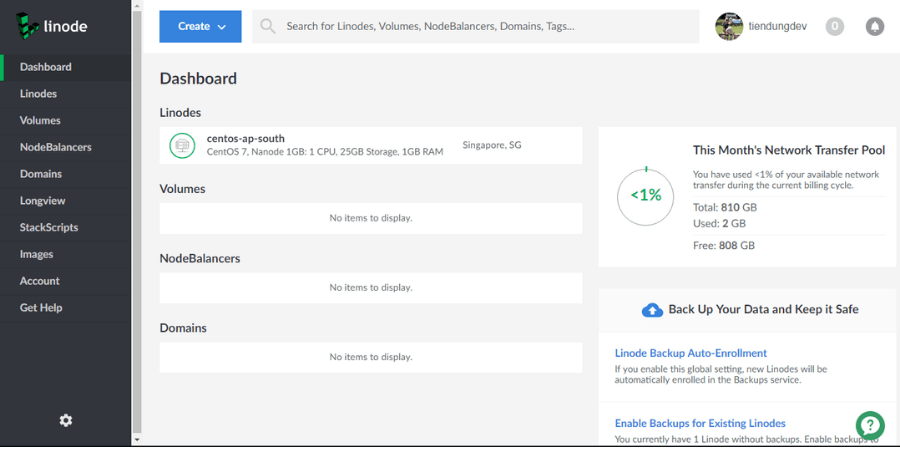900x450 pixels.
Task: Click Linode Backup Auto-Enrollment link
Action: point(690,353)
